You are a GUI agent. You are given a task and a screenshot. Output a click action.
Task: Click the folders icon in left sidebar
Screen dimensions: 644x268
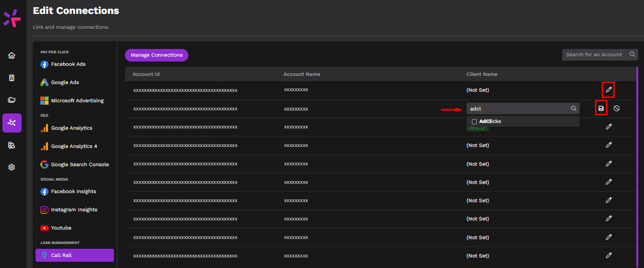click(x=12, y=100)
